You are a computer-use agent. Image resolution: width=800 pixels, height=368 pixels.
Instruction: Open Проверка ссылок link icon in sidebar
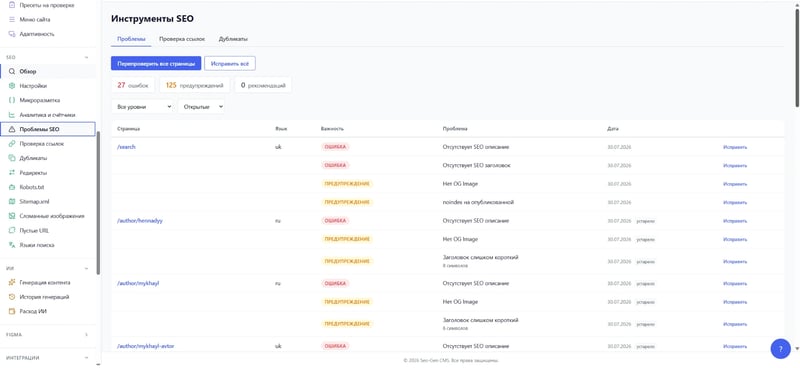click(12, 144)
